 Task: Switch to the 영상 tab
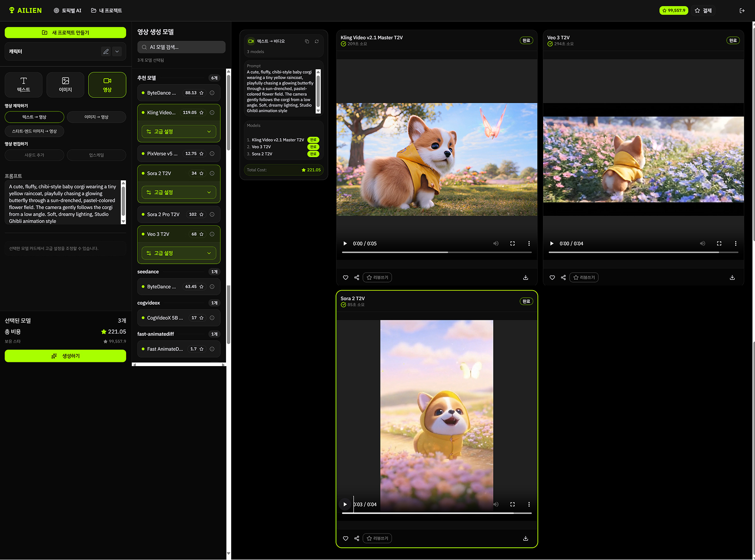pos(107,85)
